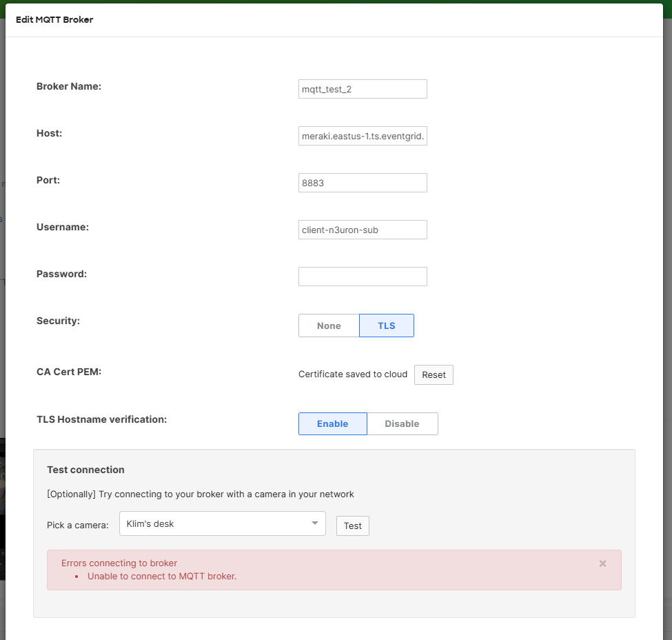672x640 pixels.
Task: Click the CA Cert PEM label
Action: [x=69, y=372]
